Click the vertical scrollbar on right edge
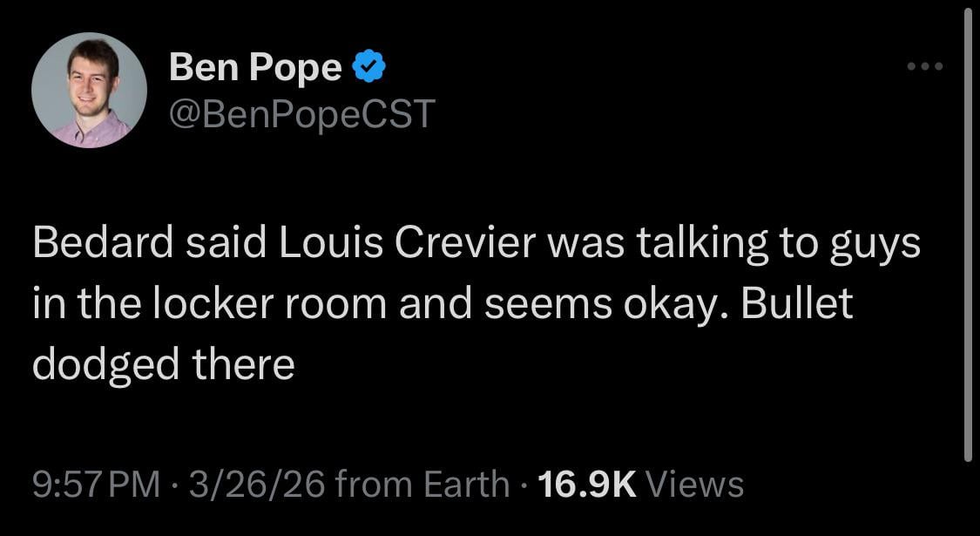The height and width of the screenshot is (536, 980). (968, 235)
